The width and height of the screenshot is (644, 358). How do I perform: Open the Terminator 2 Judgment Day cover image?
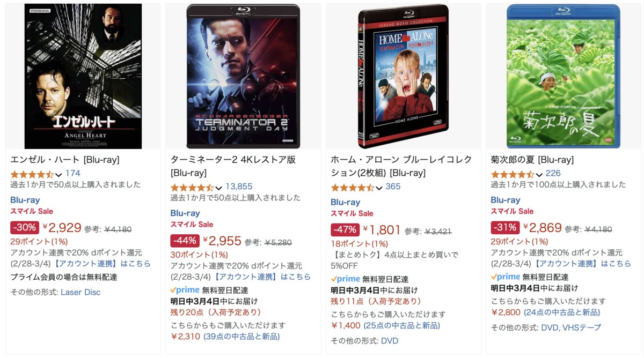tap(243, 76)
